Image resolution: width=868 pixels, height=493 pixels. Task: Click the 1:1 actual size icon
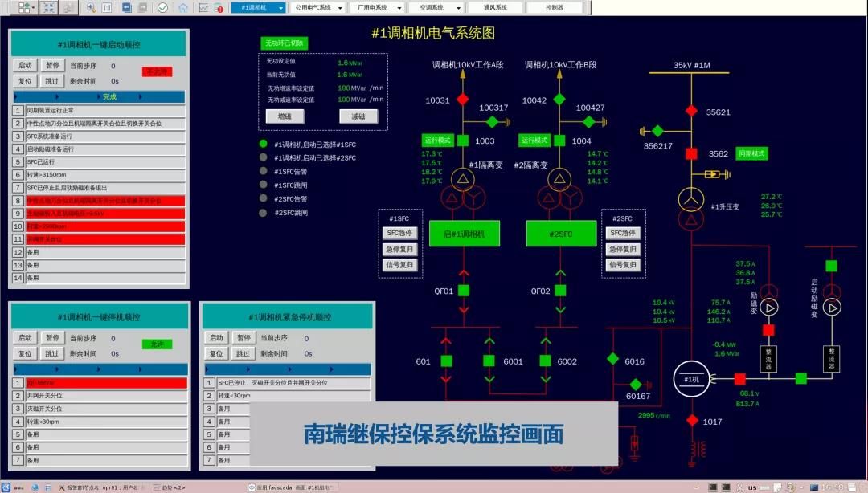pos(107,7)
